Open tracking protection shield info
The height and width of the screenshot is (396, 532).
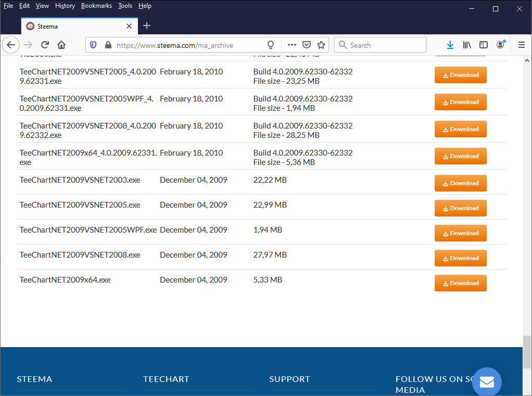coord(93,45)
